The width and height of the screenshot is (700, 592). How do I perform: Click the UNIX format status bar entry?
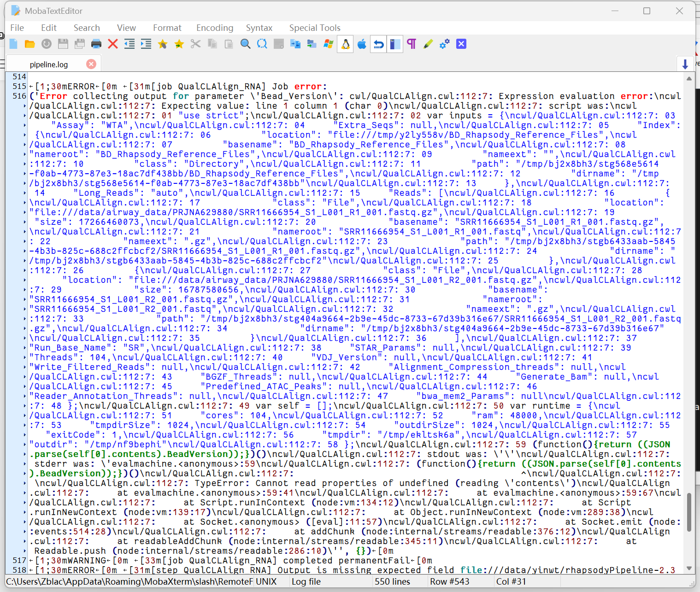(266, 581)
